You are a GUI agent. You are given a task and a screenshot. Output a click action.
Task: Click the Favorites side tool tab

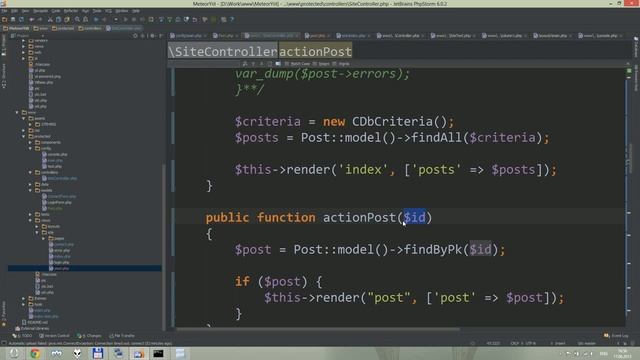tap(4, 313)
